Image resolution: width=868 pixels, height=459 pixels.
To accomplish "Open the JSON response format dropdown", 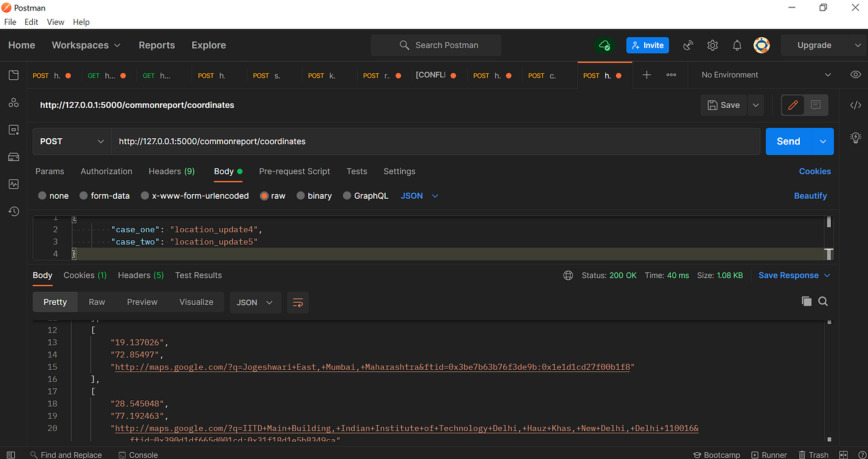I will click(x=255, y=302).
